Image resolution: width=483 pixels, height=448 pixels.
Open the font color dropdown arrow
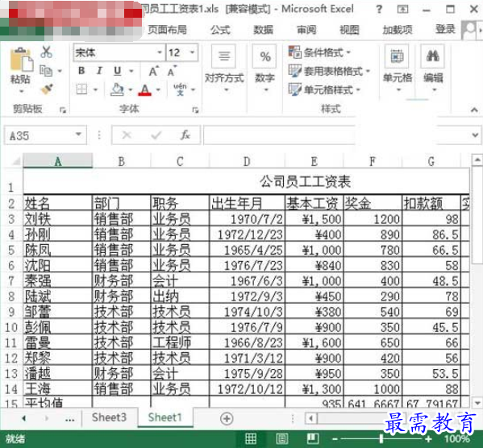tap(158, 90)
